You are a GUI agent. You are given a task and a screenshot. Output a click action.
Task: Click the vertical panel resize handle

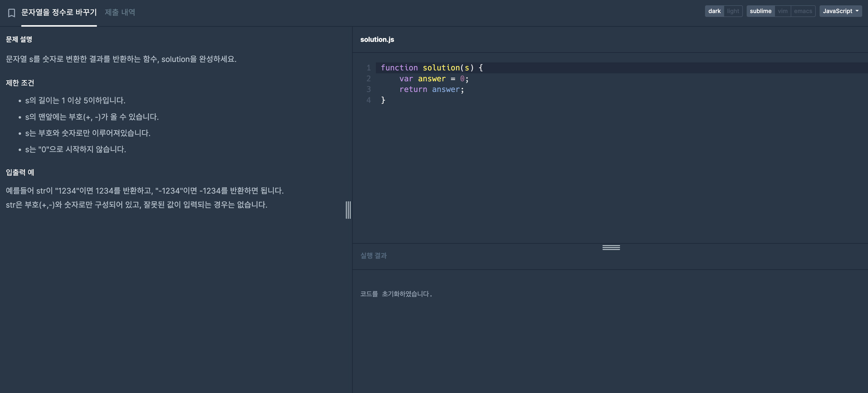[x=348, y=210]
